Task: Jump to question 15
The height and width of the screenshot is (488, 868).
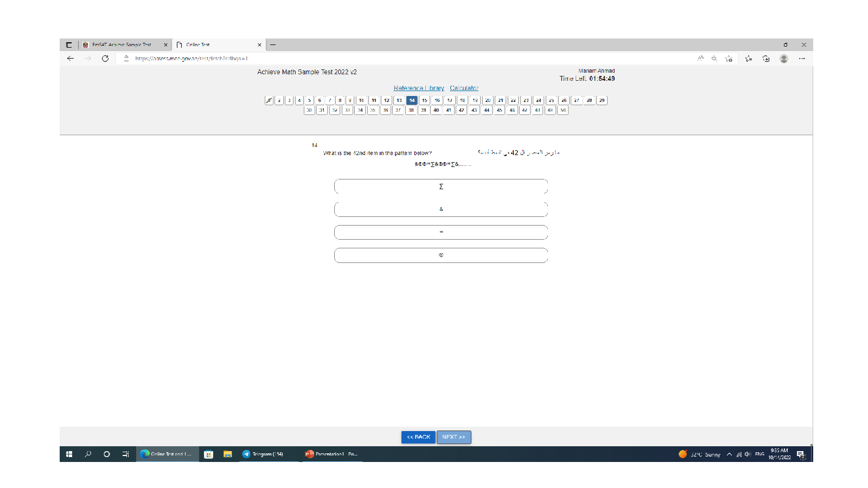Action: tap(424, 100)
